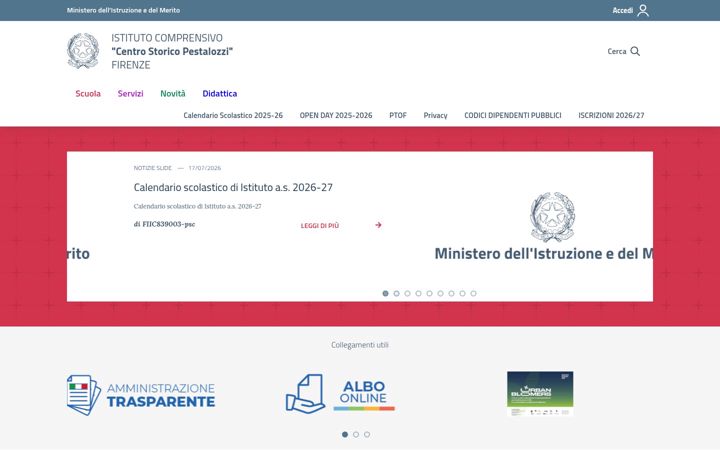Select the seventh news slide dot
Image resolution: width=720 pixels, height=450 pixels.
click(x=451, y=293)
